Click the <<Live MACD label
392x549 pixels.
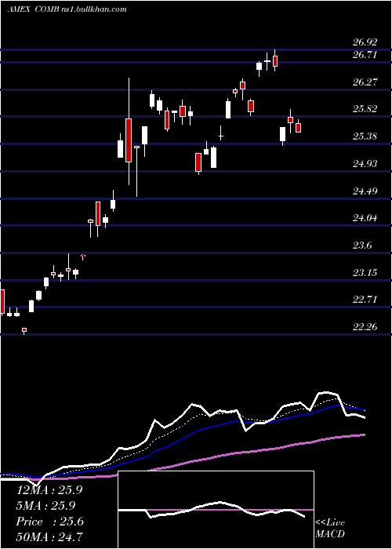point(330,529)
